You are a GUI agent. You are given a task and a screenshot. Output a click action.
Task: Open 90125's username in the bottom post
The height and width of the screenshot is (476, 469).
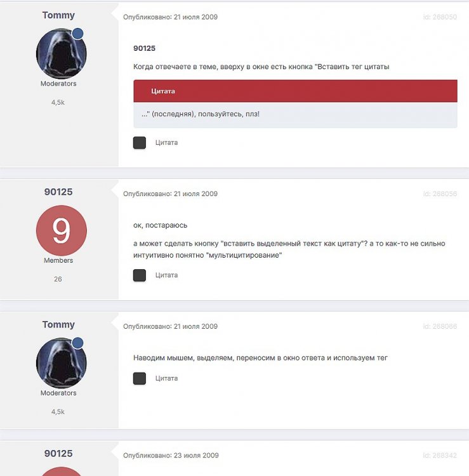tap(58, 454)
